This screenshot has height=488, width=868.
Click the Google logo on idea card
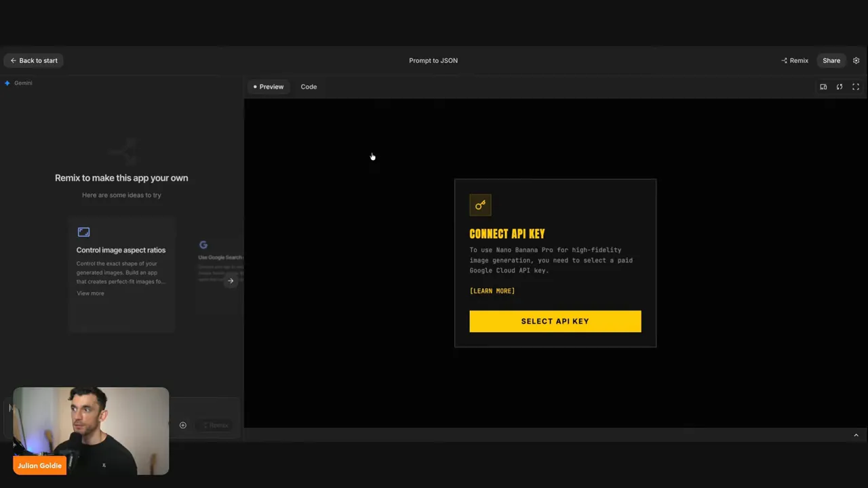(203, 245)
